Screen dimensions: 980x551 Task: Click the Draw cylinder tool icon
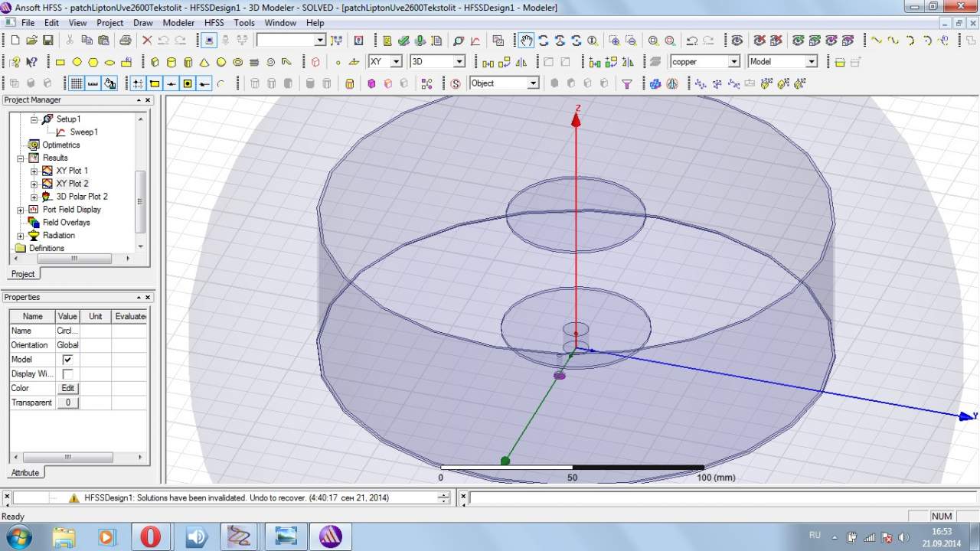click(x=171, y=62)
